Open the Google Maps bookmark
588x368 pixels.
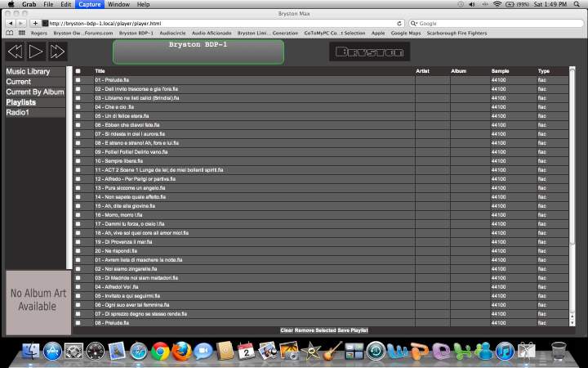tap(406, 33)
